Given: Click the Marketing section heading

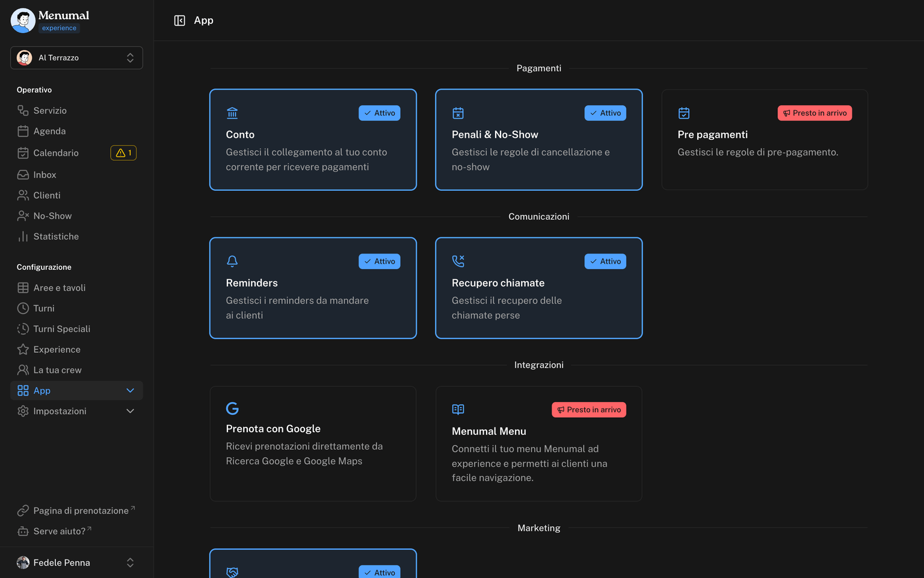Looking at the screenshot, I should pos(539,528).
